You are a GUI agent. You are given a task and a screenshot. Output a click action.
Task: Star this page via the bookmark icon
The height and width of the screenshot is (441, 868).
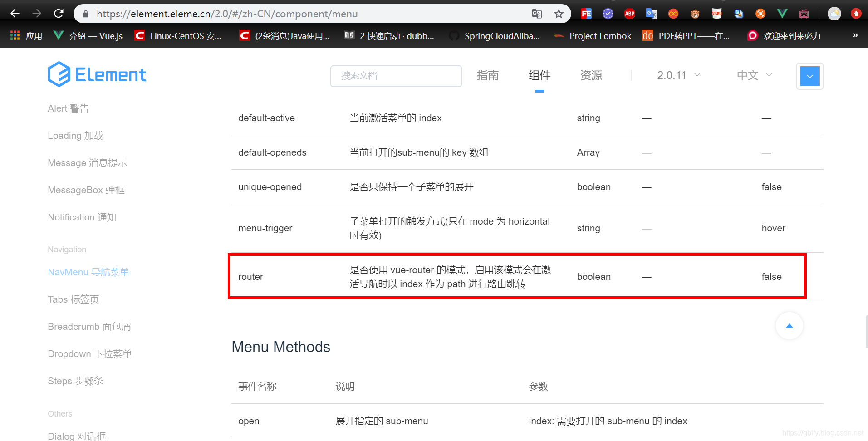coord(559,14)
